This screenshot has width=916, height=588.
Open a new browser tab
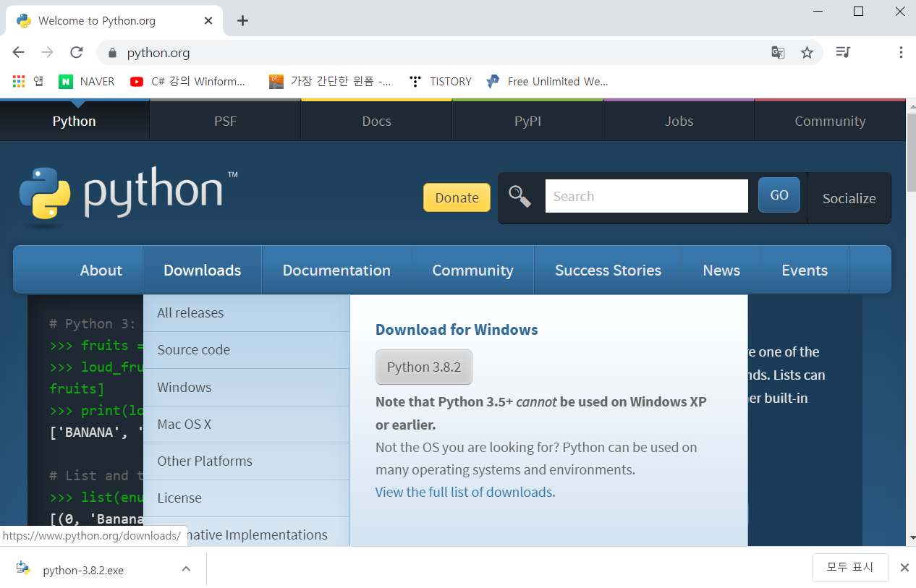[242, 20]
